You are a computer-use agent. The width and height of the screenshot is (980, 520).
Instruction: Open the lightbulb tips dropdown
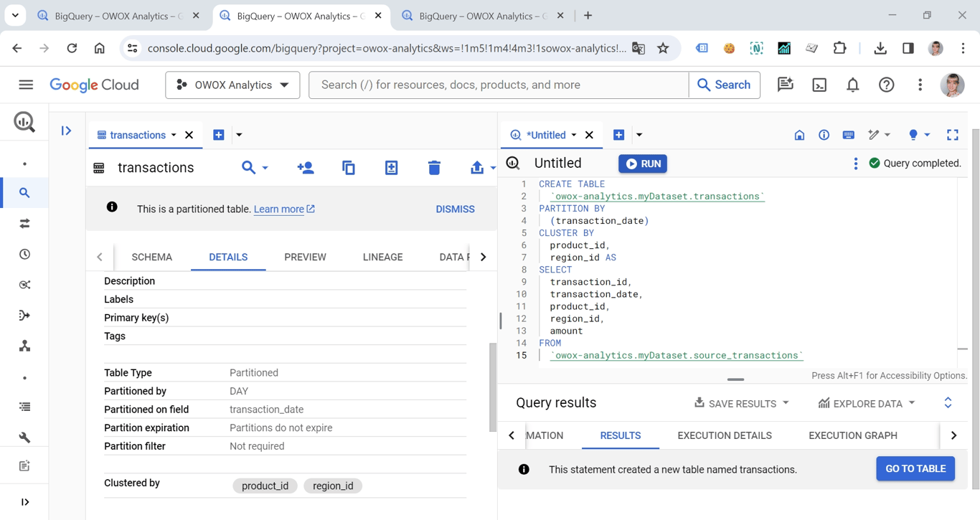[x=919, y=135]
